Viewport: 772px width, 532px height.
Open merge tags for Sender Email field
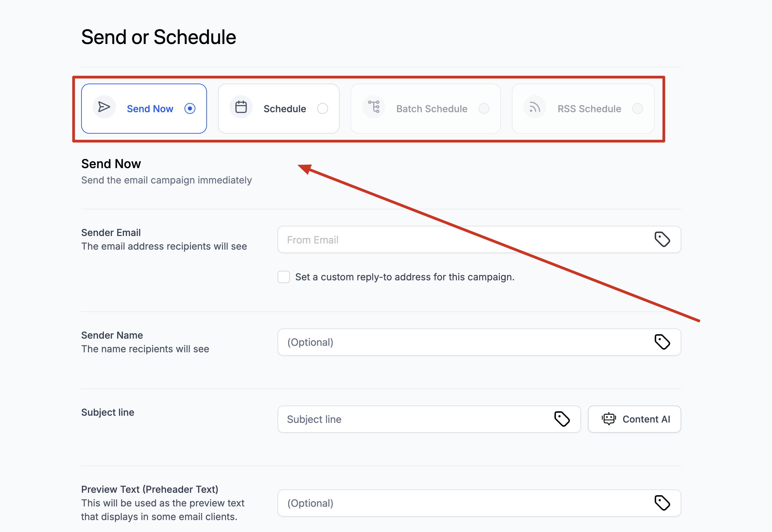[x=662, y=239]
